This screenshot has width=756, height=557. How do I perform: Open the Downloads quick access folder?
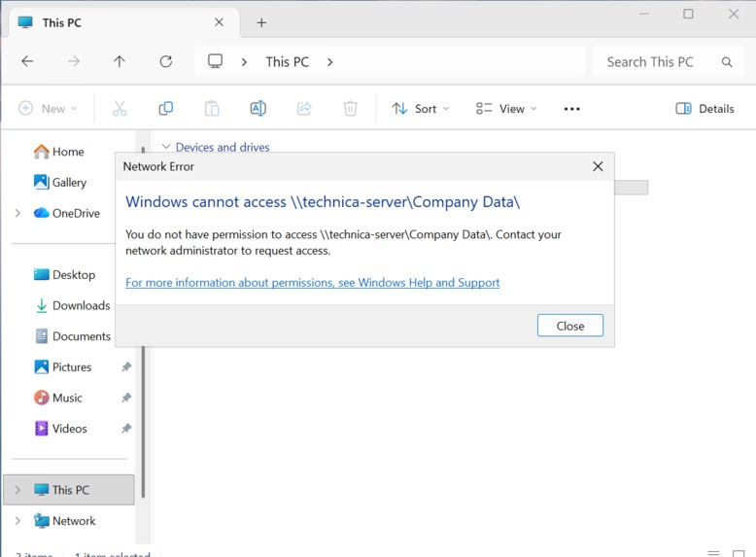coord(72,305)
